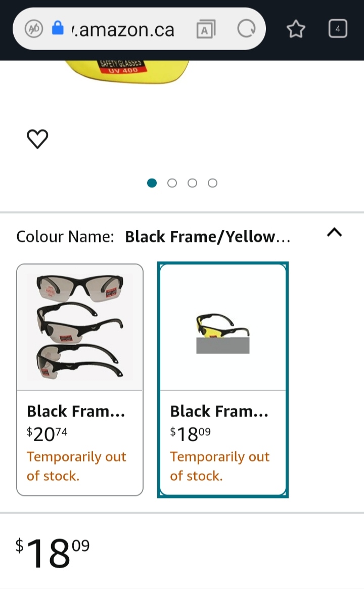Open the reader view 'A' page icon
The image size is (364, 589).
(205, 29)
